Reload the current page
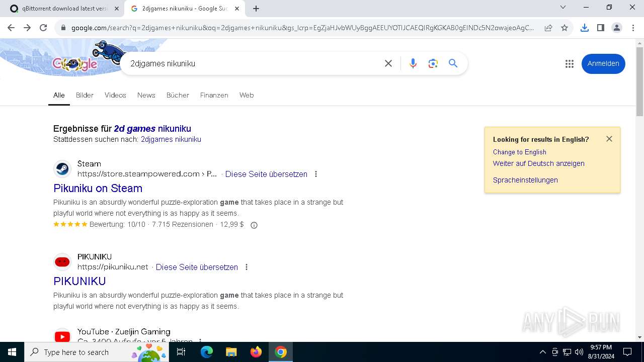The image size is (644, 362). 43,28
